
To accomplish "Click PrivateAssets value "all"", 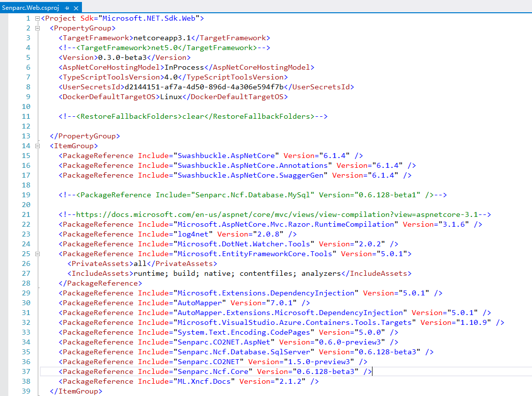I will click(x=140, y=264).
